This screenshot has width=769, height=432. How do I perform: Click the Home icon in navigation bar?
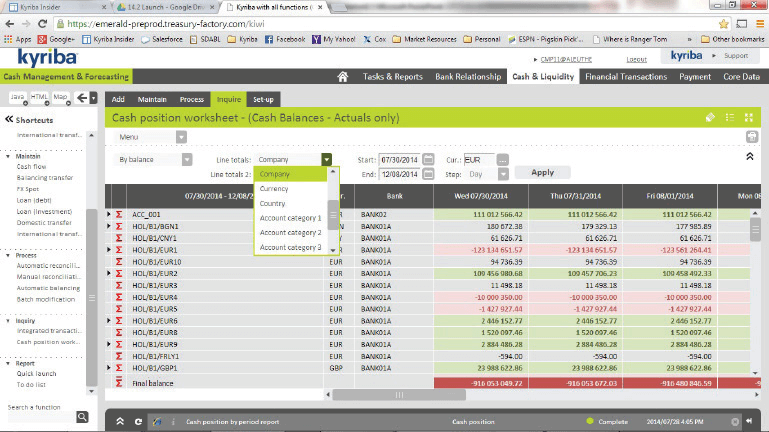click(343, 76)
